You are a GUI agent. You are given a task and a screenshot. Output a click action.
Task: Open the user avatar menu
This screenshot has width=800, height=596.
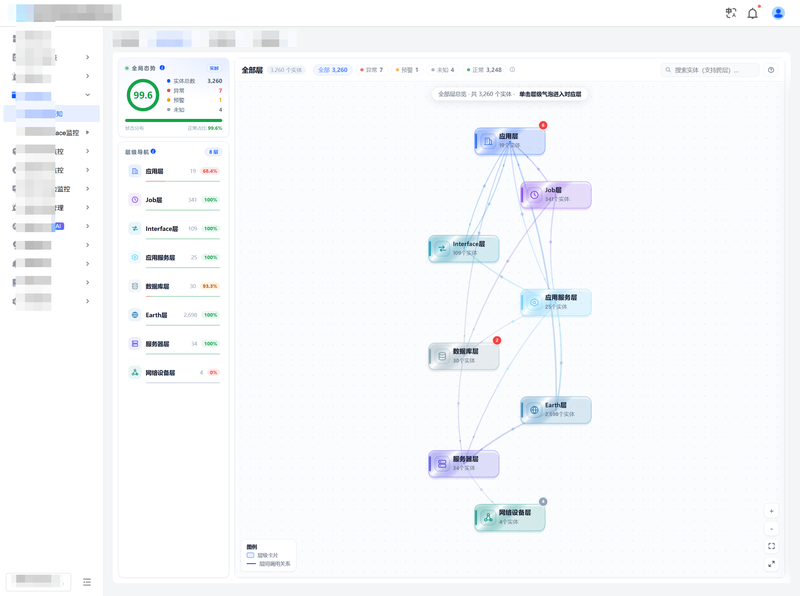pos(778,13)
